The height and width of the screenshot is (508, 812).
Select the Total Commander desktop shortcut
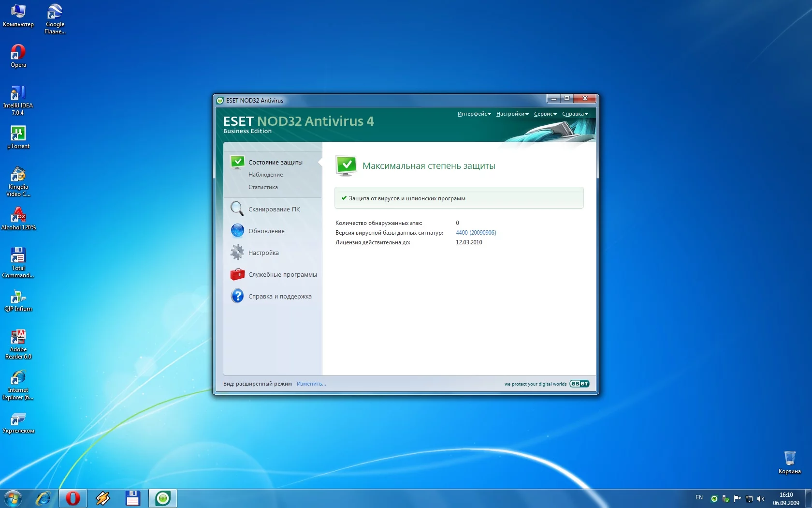click(18, 263)
